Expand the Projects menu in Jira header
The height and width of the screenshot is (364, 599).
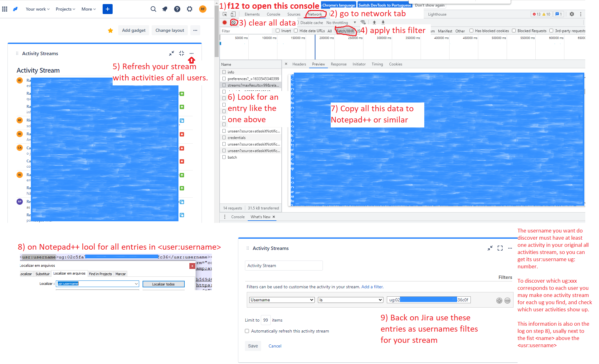[x=65, y=9]
